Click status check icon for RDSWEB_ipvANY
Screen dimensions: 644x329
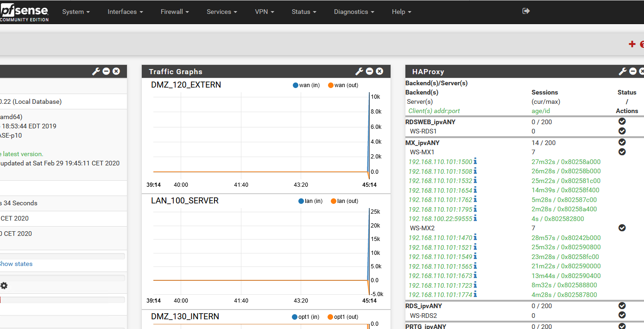tap(622, 121)
